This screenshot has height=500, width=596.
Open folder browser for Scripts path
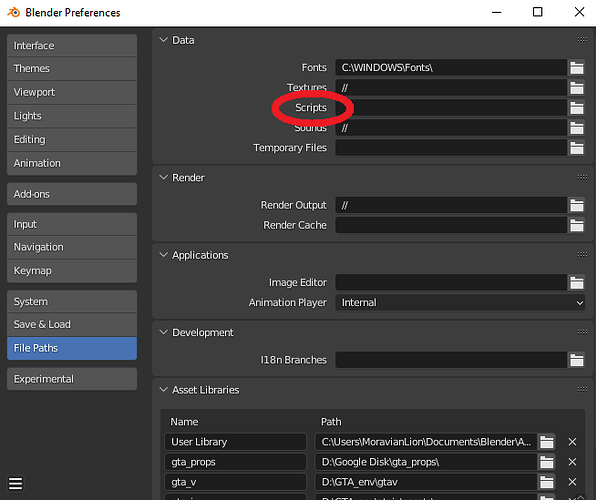(x=576, y=108)
